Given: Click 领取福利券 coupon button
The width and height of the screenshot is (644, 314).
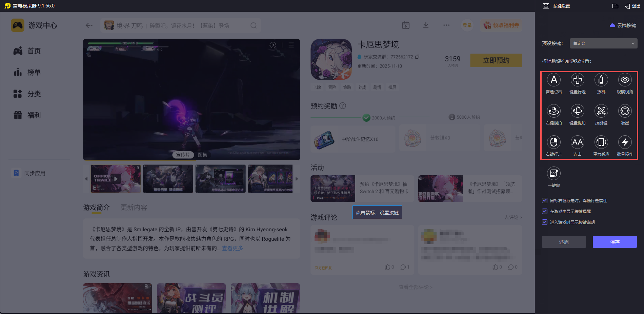Looking at the screenshot, I should 501,25.
